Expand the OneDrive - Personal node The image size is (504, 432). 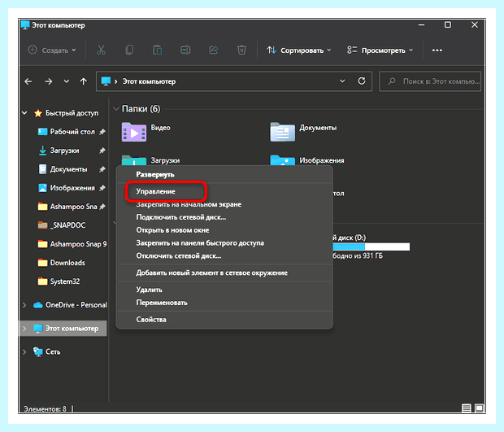click(24, 305)
